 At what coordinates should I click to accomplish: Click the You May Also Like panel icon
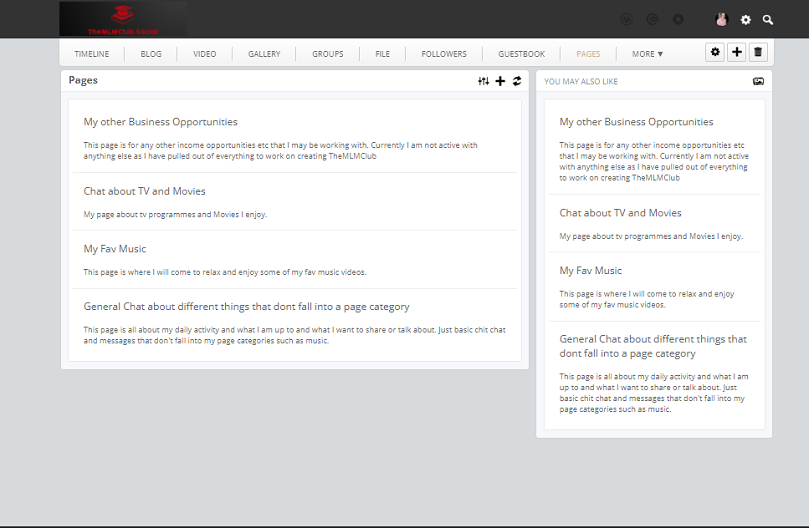758,81
